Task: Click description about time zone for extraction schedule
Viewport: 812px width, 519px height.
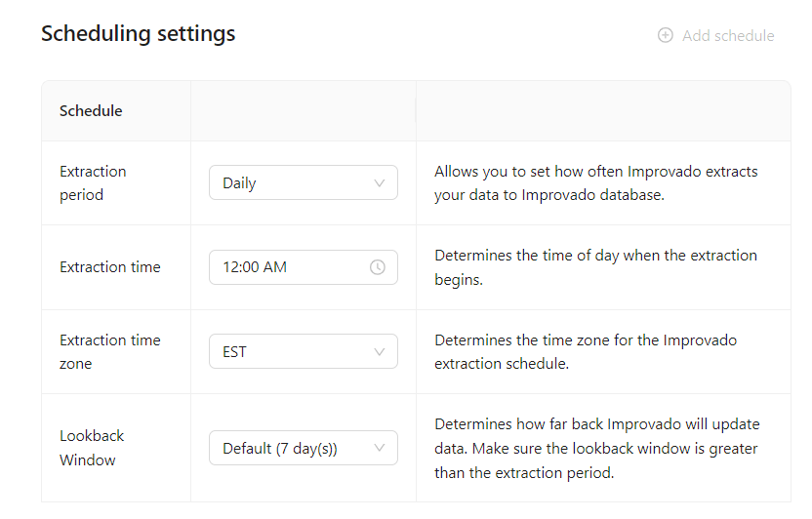Action: 586,352
